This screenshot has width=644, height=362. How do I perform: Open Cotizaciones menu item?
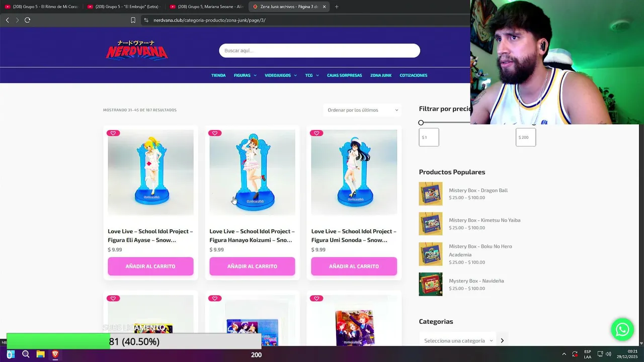[414, 75]
